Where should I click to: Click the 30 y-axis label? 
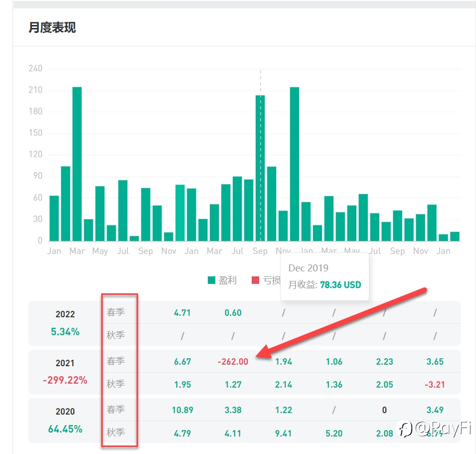click(38, 219)
